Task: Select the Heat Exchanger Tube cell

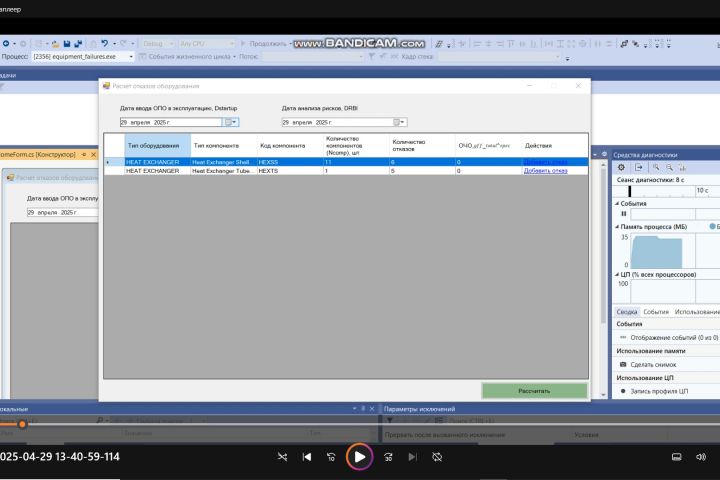Action: (x=224, y=171)
